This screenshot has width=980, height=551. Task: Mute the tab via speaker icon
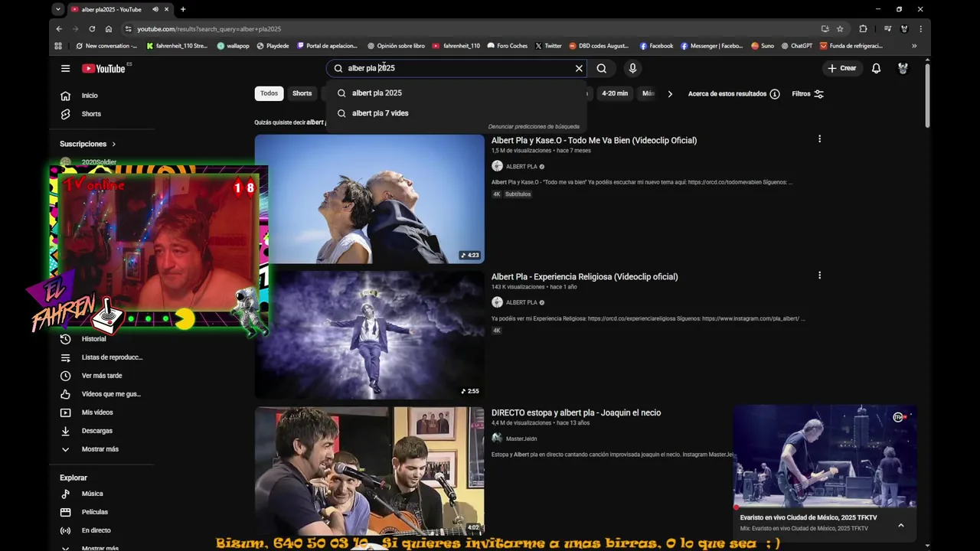[155, 9]
